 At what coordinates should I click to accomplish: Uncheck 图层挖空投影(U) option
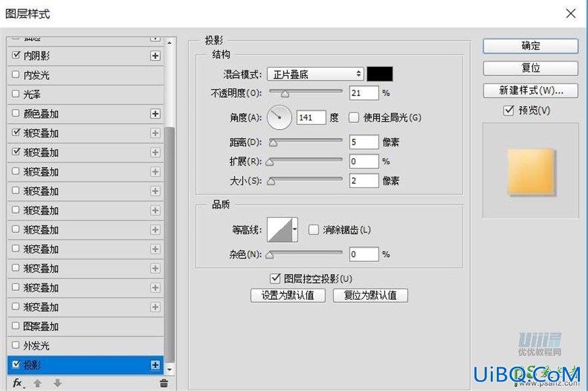pos(275,279)
